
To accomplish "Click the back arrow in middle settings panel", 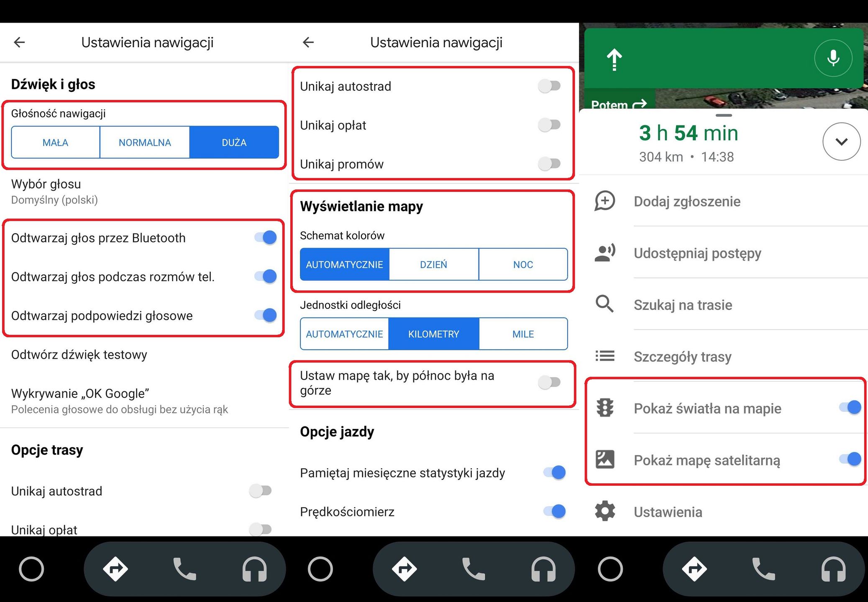I will coord(308,42).
